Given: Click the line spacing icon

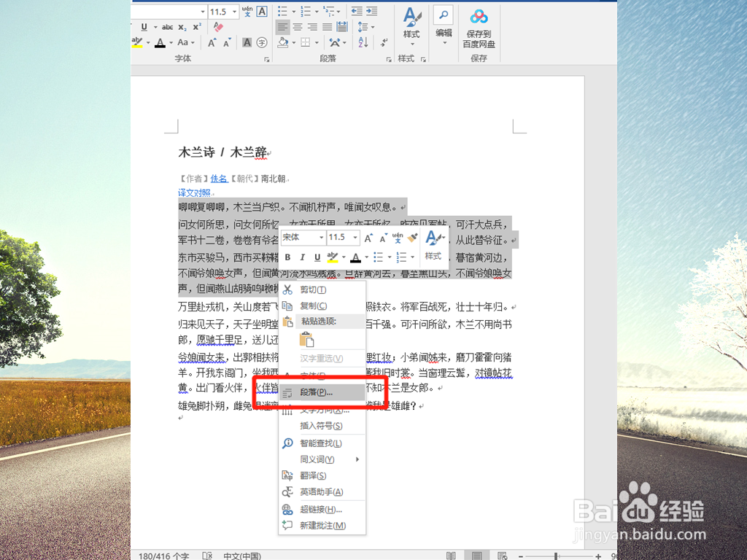Looking at the screenshot, I should point(363,27).
